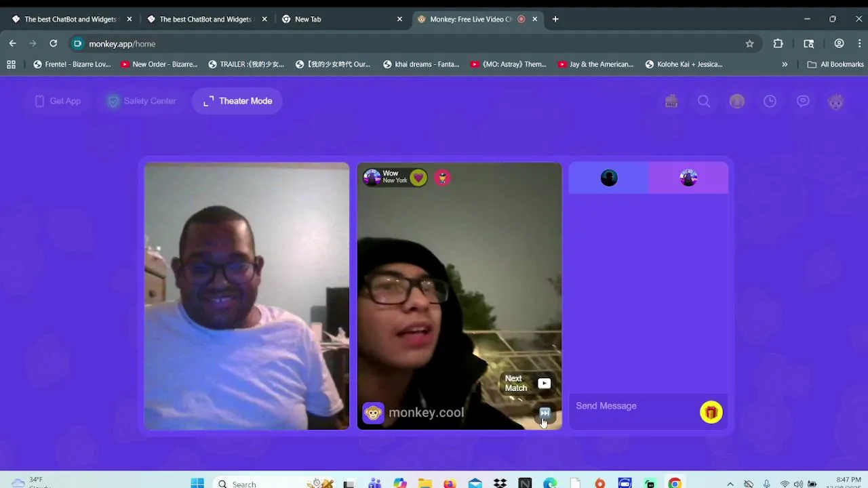868x488 pixels.
Task: Open match history clock icon
Action: [x=770, y=101]
